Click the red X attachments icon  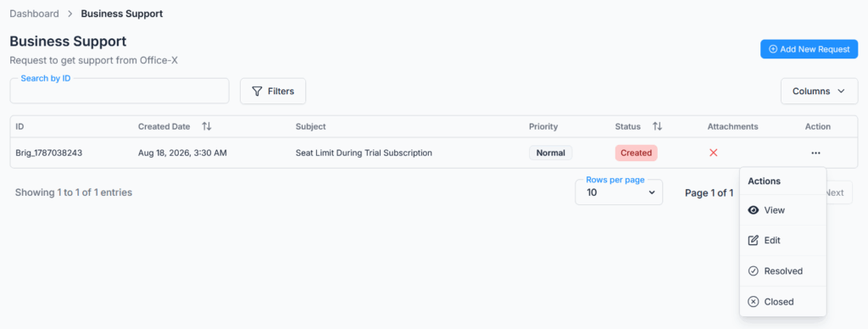pyautogui.click(x=714, y=153)
